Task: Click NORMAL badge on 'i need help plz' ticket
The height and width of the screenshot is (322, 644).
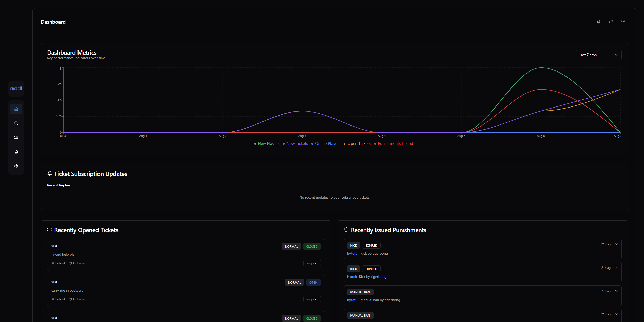Action: (291, 246)
